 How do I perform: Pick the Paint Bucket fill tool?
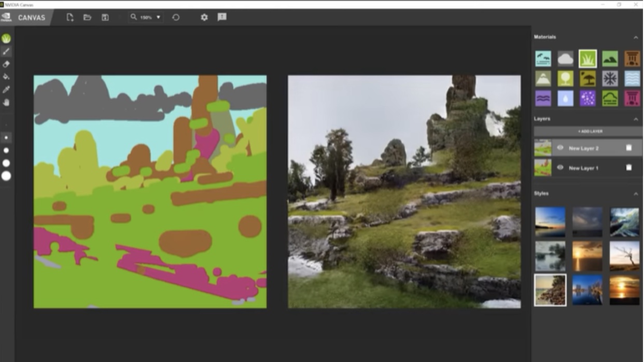click(6, 77)
